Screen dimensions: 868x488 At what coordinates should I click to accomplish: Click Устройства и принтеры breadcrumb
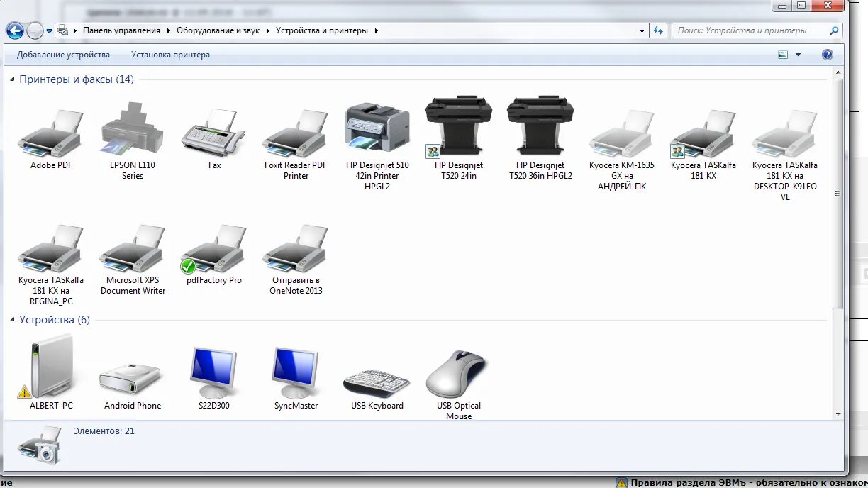tap(323, 30)
